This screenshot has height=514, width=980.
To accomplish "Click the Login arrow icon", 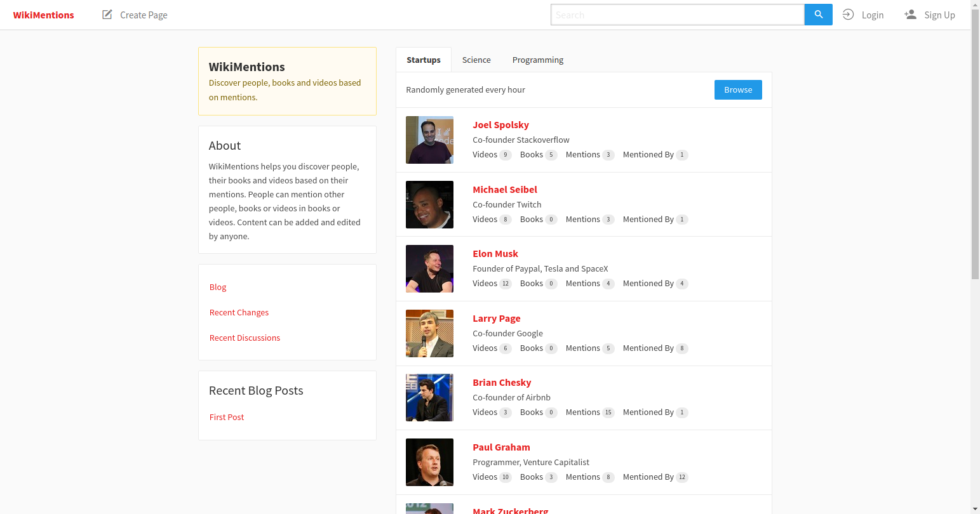I will (848, 14).
